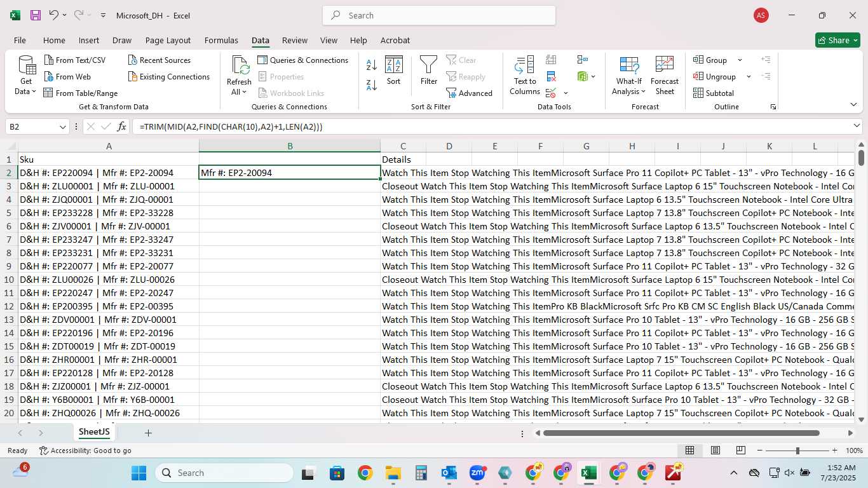868x488 pixels.
Task: Switch to Normal view in status bar
Action: tap(689, 451)
